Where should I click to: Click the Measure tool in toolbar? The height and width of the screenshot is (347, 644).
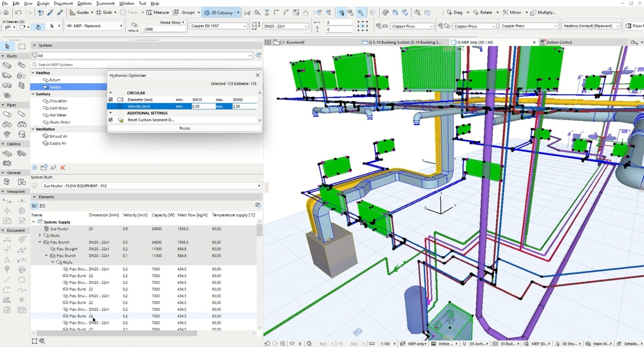[x=158, y=13]
